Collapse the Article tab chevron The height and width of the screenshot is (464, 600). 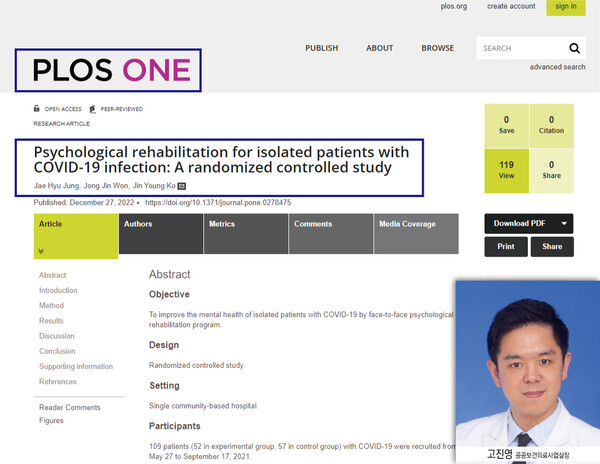[42, 252]
